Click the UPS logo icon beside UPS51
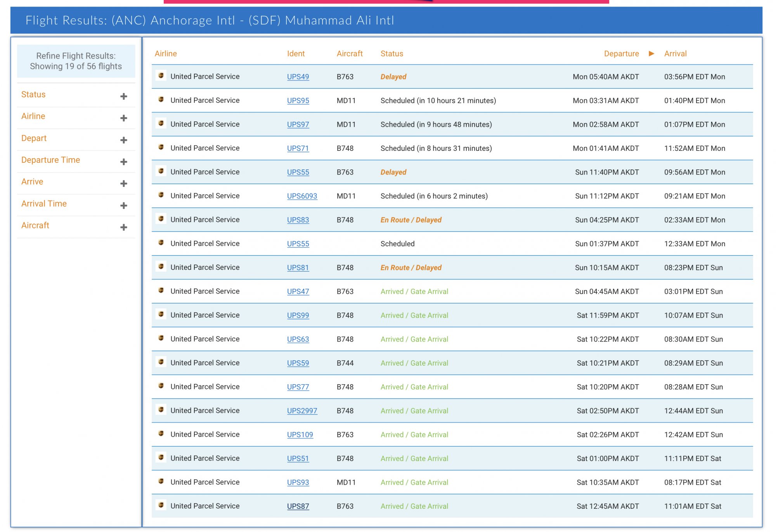 (161, 457)
